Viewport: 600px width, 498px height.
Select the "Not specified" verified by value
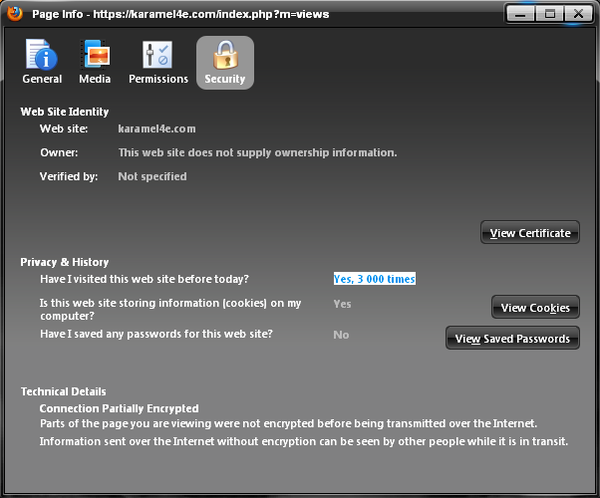point(152,177)
